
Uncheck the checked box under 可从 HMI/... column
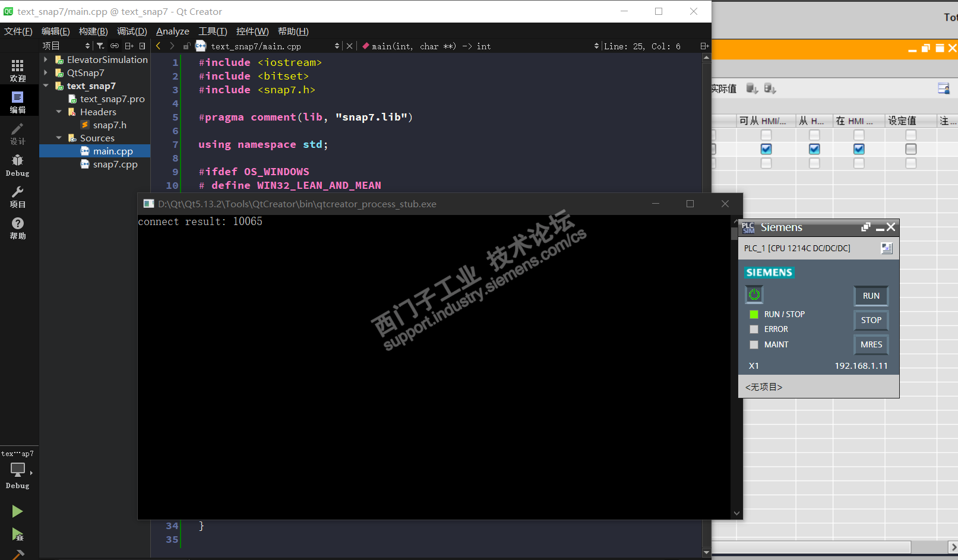pyautogui.click(x=766, y=149)
